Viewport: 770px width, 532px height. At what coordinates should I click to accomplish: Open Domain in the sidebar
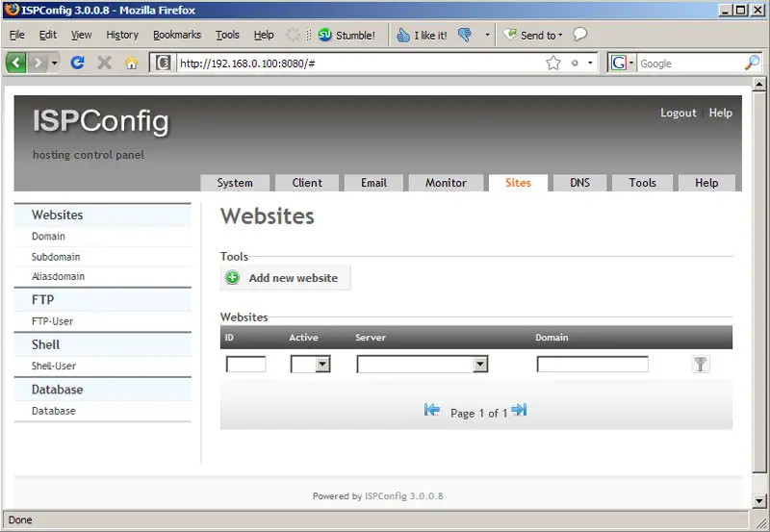click(x=48, y=236)
